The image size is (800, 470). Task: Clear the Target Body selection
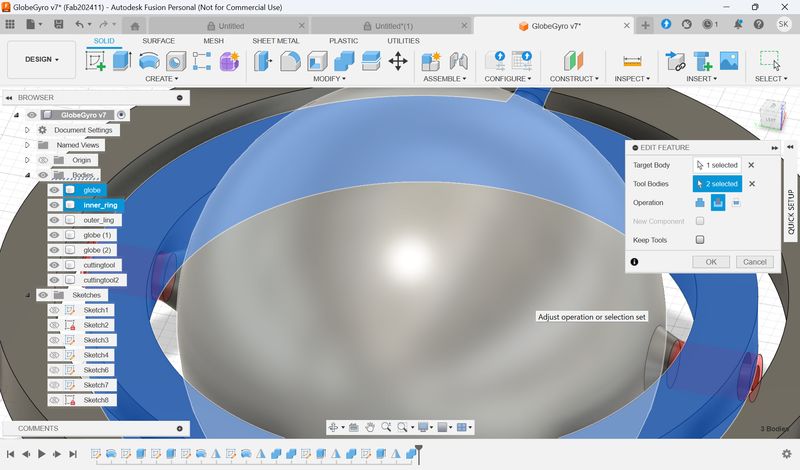[x=751, y=165]
